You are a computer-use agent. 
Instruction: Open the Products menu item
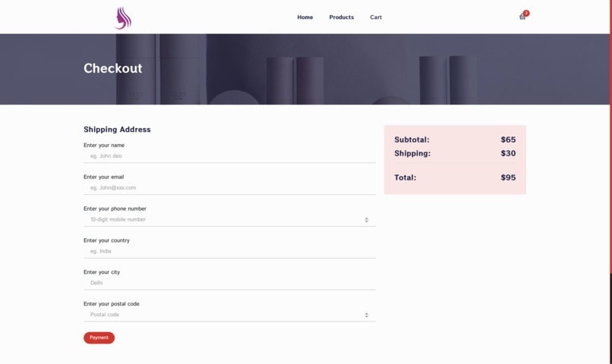tap(342, 17)
